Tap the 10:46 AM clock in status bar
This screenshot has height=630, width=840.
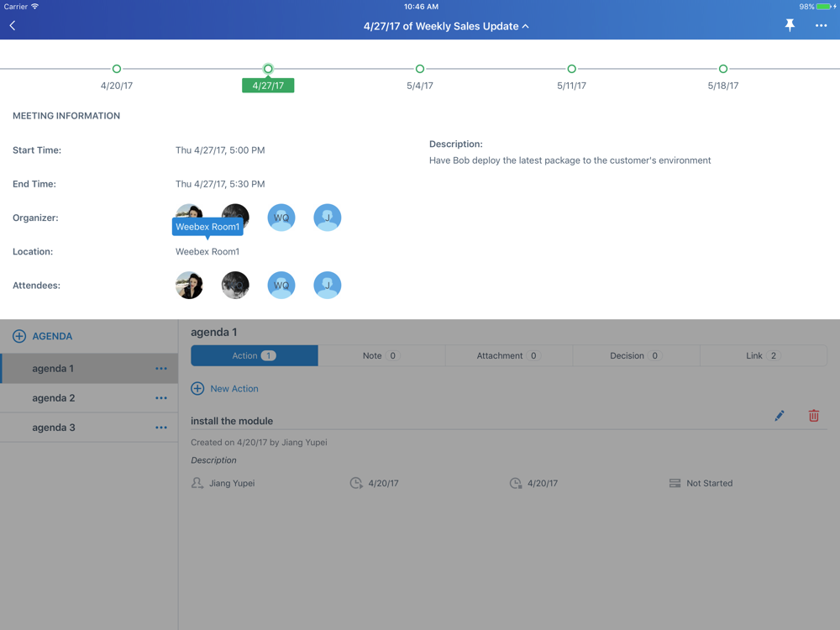[421, 7]
